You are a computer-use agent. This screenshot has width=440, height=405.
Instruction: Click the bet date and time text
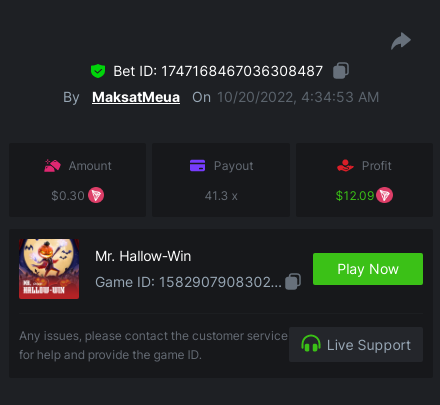(298, 97)
